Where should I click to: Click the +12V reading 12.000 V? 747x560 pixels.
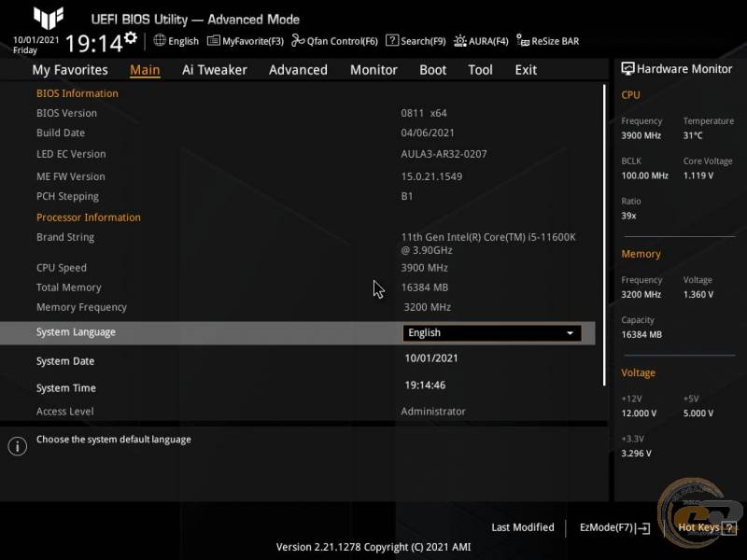(x=639, y=413)
